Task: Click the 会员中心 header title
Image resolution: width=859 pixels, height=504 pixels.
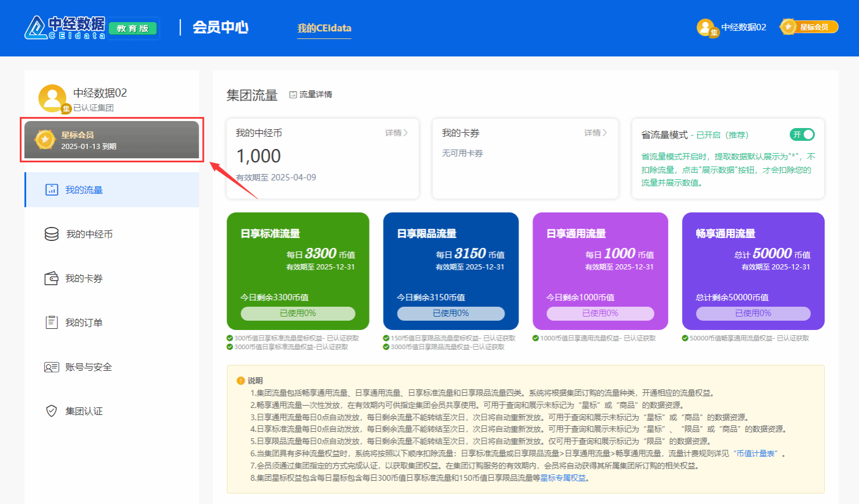Action: pyautogui.click(x=221, y=27)
